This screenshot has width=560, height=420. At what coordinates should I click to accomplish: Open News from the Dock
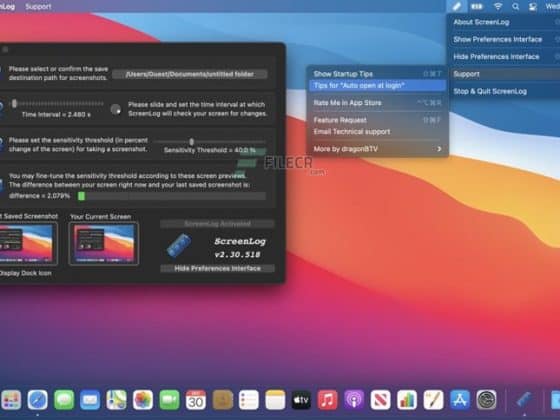[380, 400]
